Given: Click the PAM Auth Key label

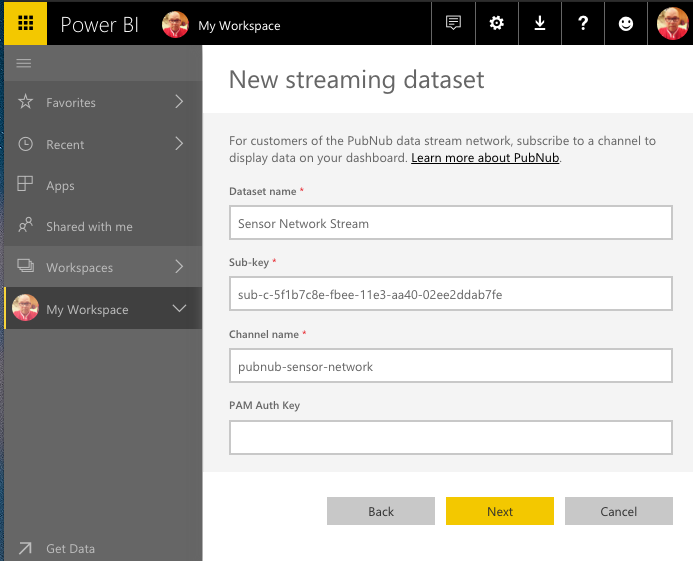Looking at the screenshot, I should coord(264,405).
